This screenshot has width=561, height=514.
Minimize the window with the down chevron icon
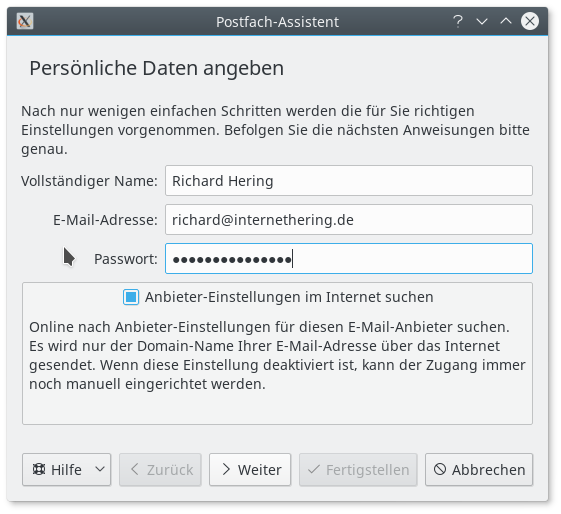(482, 21)
